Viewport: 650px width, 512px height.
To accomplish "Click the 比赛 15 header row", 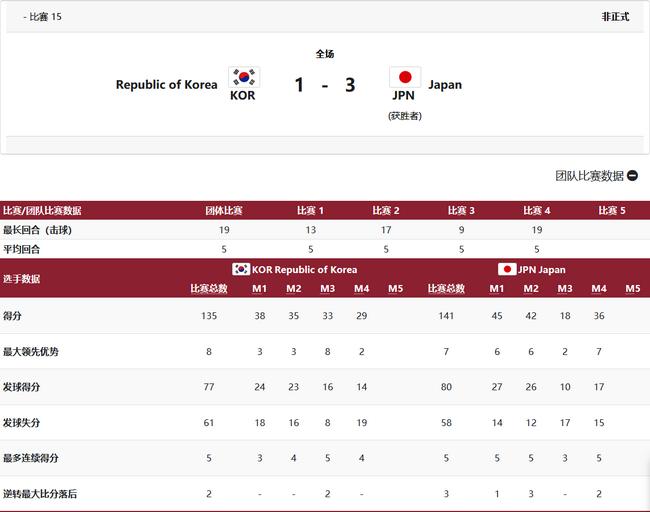I will tap(325, 17).
